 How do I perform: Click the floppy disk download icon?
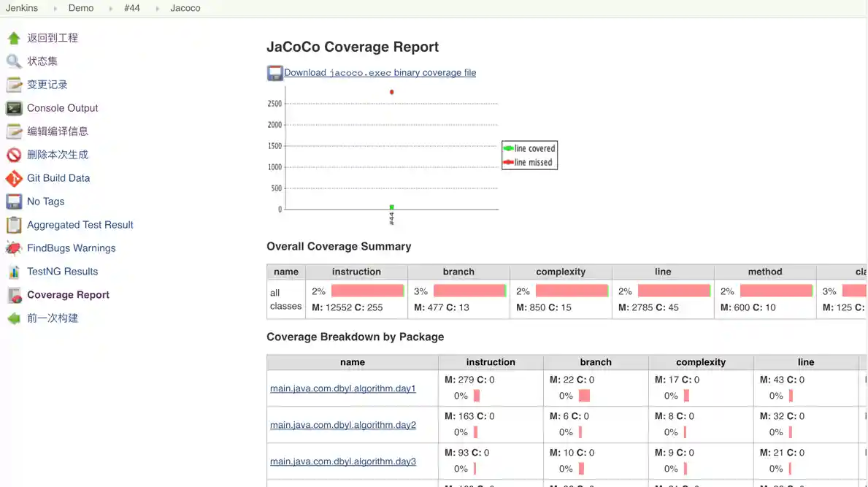pos(274,73)
